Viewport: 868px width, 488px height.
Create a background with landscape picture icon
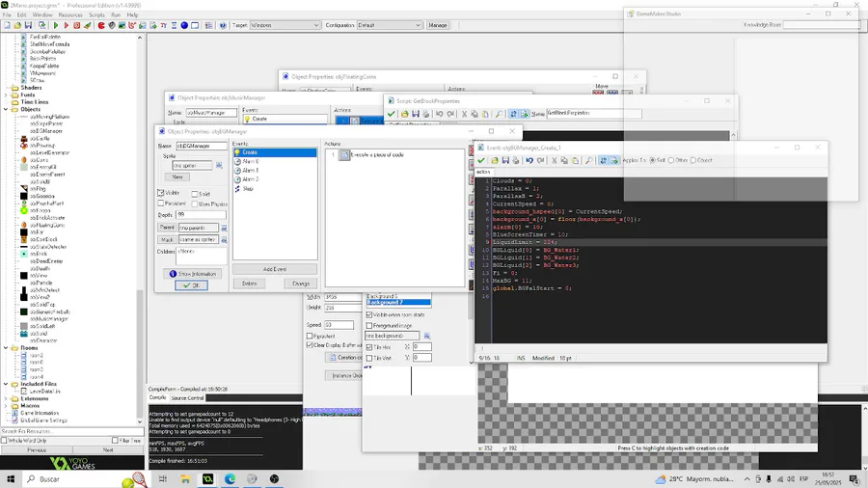[122, 25]
